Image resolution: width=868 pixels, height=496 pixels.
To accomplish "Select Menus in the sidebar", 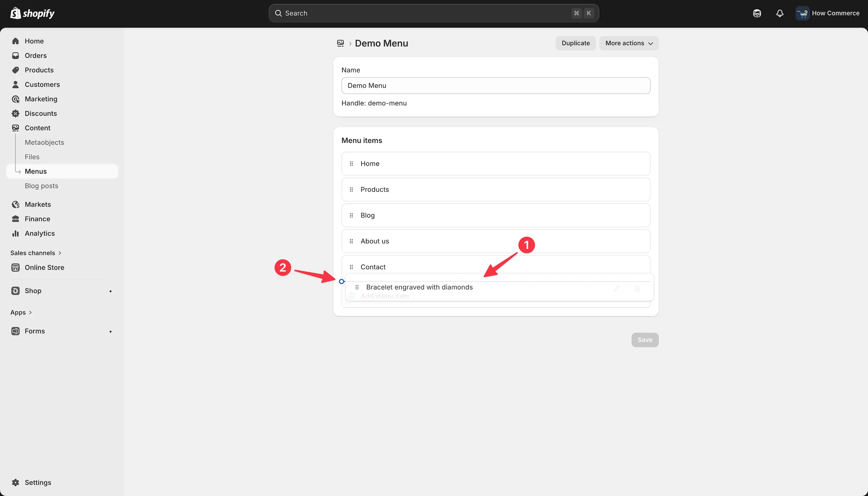I will click(x=62, y=171).
